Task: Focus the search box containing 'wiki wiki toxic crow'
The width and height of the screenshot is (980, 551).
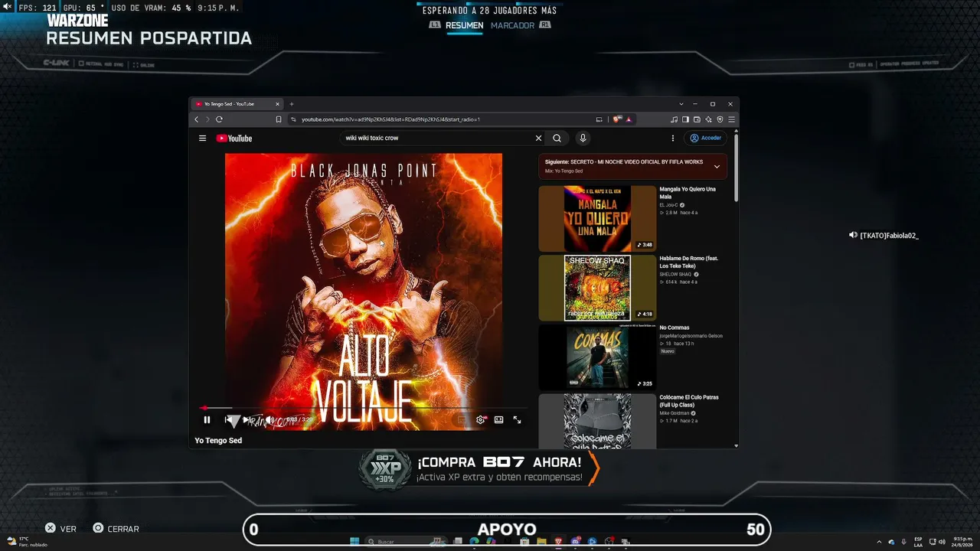Action: click(x=438, y=139)
